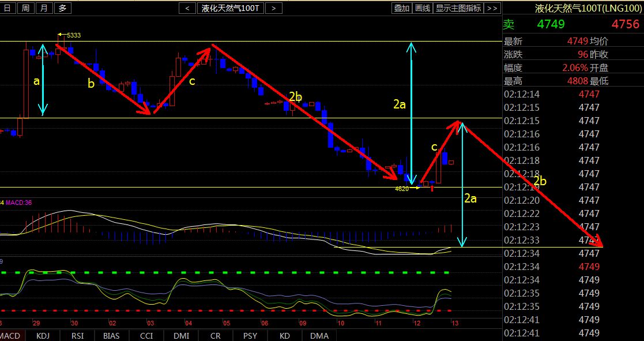
Task: Click the 叠加 overlay button
Action: pyautogui.click(x=401, y=8)
